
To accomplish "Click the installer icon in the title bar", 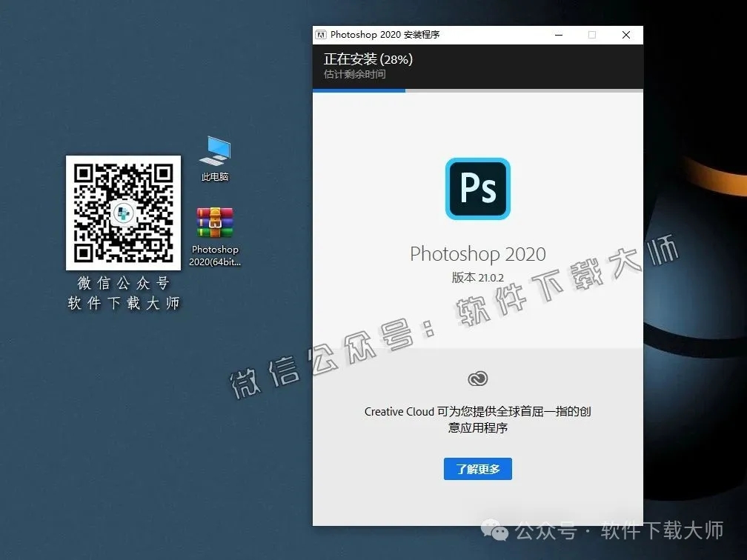I will [x=321, y=34].
